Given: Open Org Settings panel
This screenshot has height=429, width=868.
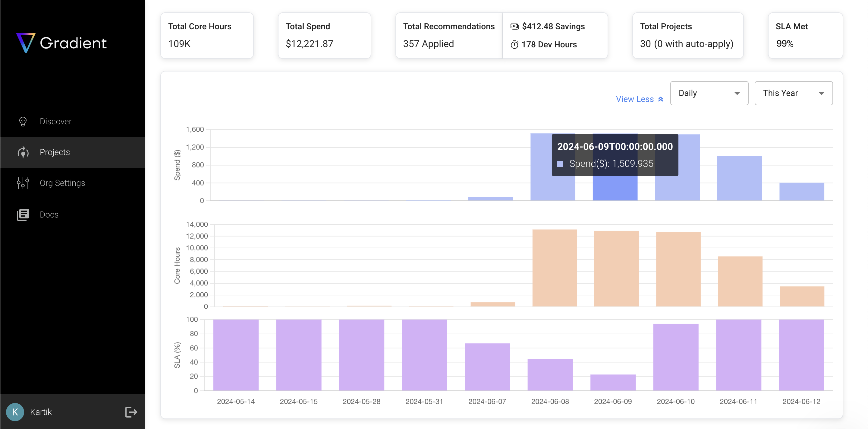Looking at the screenshot, I should 63,183.
